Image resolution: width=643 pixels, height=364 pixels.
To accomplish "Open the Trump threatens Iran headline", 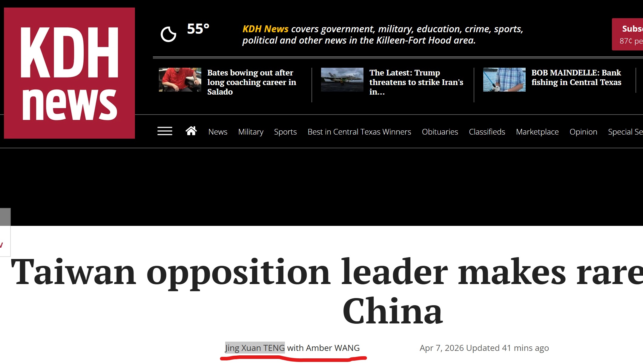I will 416,82.
